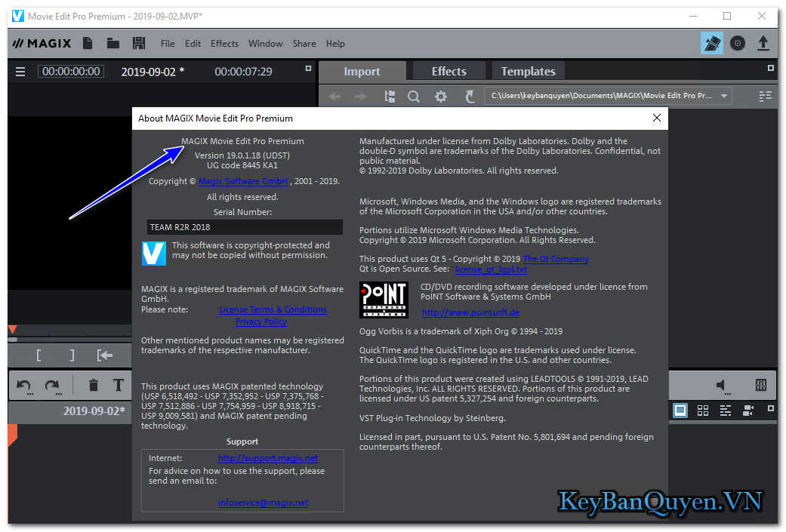Open the Effects menu in menu bar
786x532 pixels.
point(224,44)
